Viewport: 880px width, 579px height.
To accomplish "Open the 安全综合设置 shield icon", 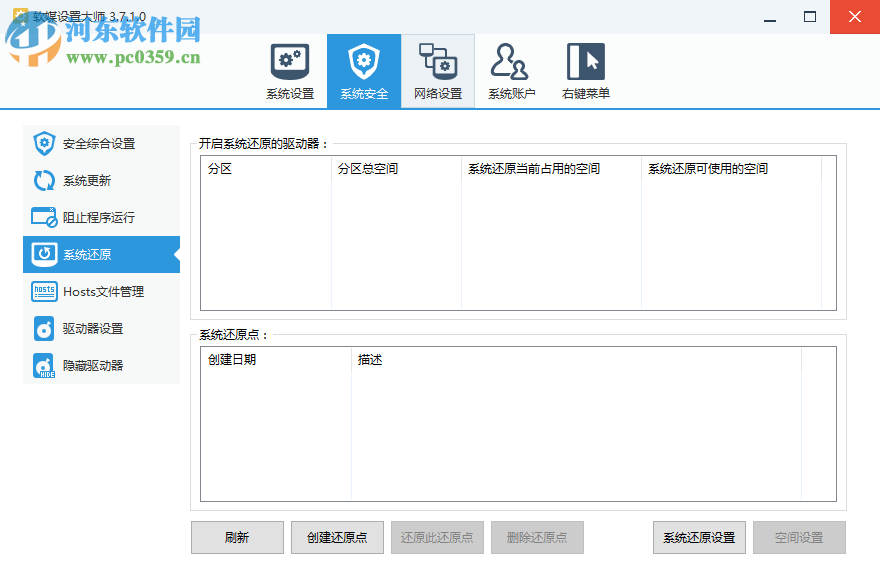I will 42,143.
